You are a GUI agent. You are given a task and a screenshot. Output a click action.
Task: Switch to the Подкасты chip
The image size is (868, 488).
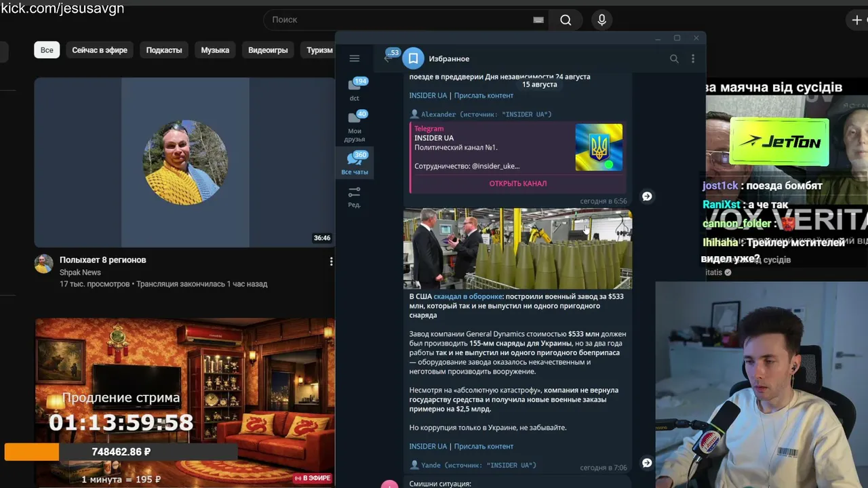[x=164, y=50]
